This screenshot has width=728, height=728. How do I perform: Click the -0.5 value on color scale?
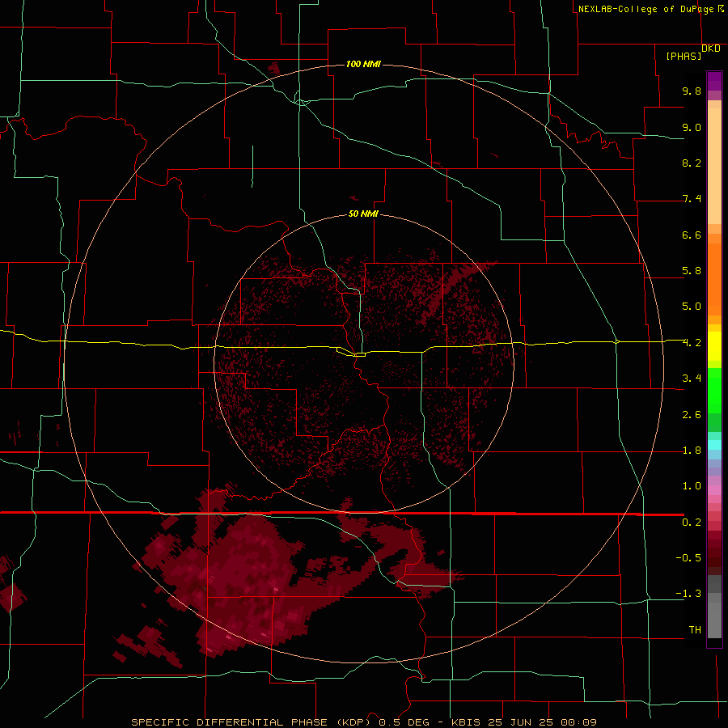(688, 558)
